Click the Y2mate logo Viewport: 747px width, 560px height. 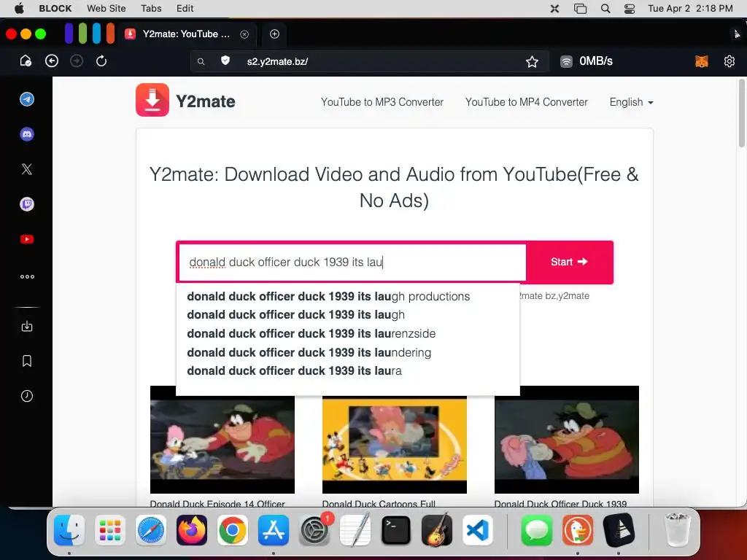coord(186,101)
